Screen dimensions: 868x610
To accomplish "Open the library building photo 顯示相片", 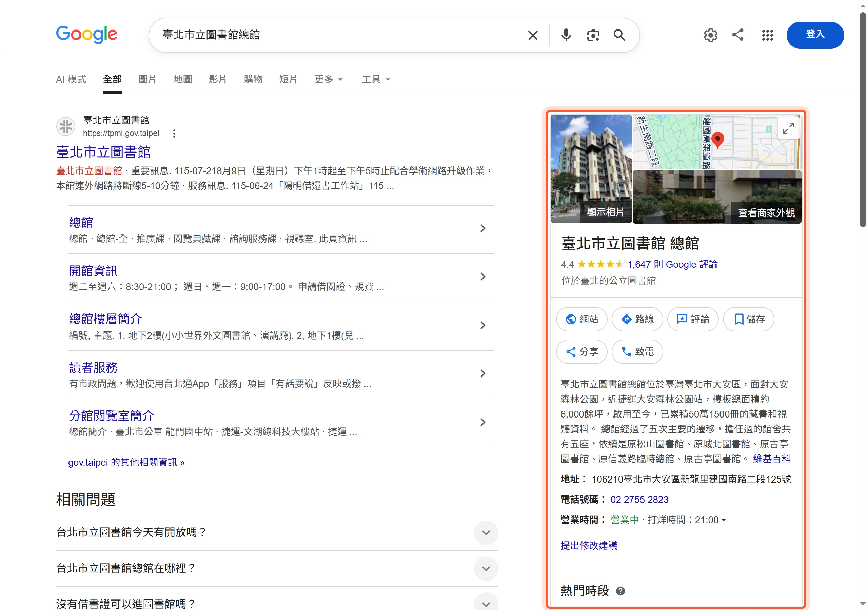I will tap(591, 168).
